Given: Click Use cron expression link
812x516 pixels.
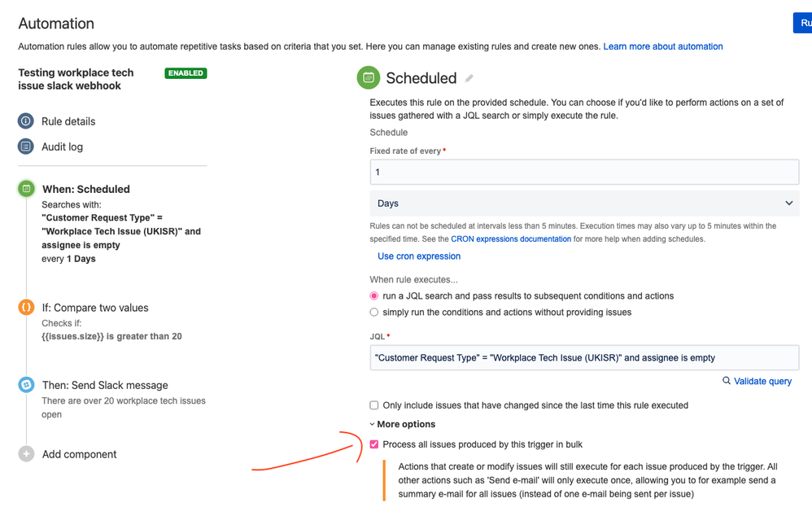Looking at the screenshot, I should pyautogui.click(x=419, y=256).
